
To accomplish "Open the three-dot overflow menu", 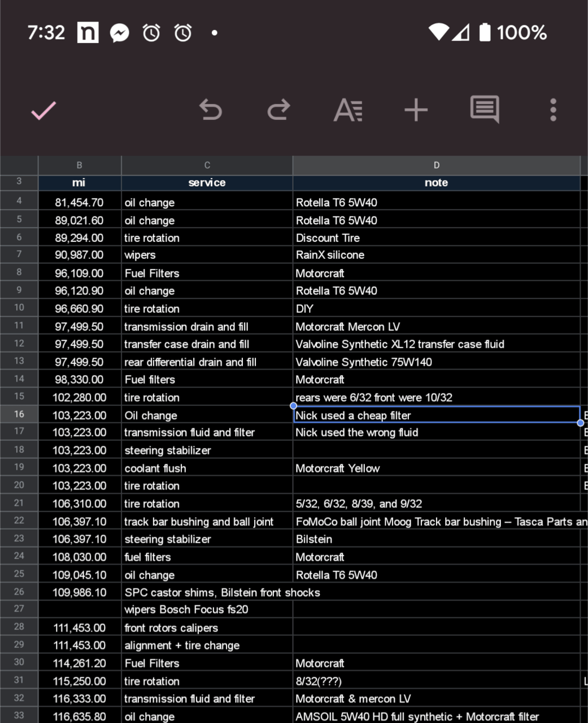I will [x=553, y=110].
